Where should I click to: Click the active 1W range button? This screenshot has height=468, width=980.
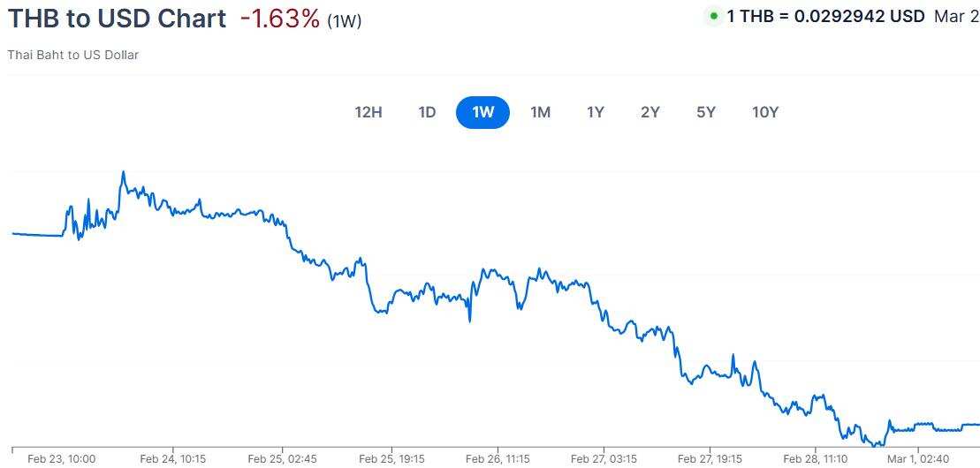coord(482,112)
